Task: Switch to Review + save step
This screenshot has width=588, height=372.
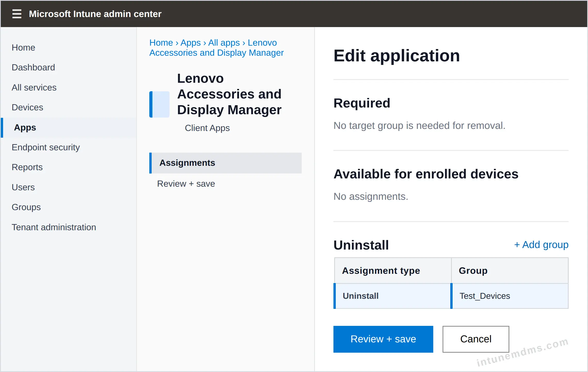Action: coord(186,184)
